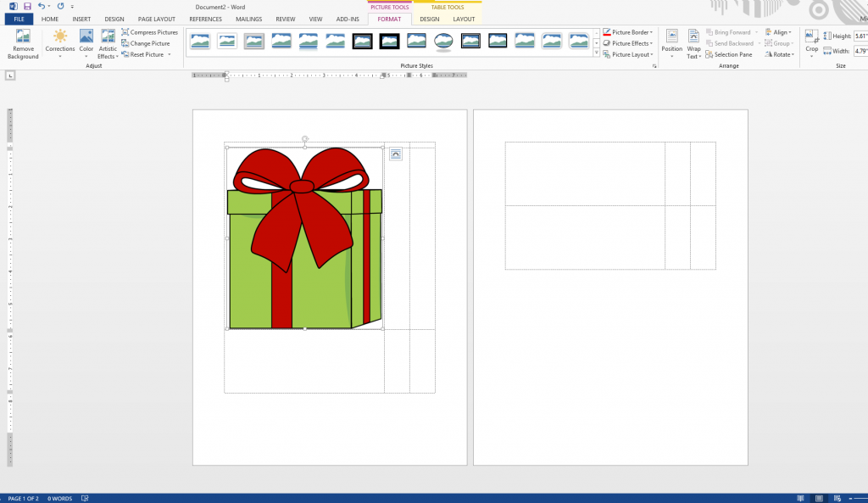Open the Picture Border color menu

coord(628,32)
